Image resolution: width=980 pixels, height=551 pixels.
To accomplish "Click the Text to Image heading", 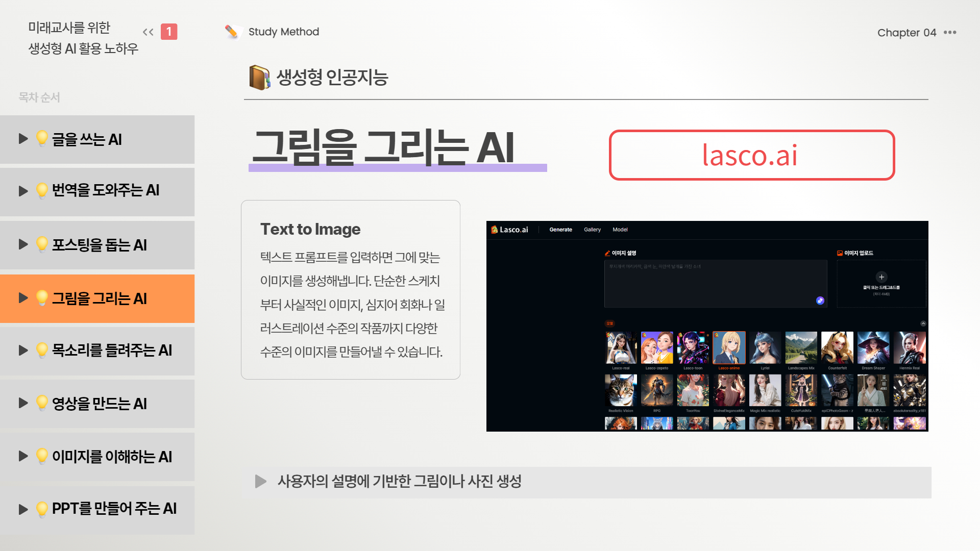I will point(310,230).
